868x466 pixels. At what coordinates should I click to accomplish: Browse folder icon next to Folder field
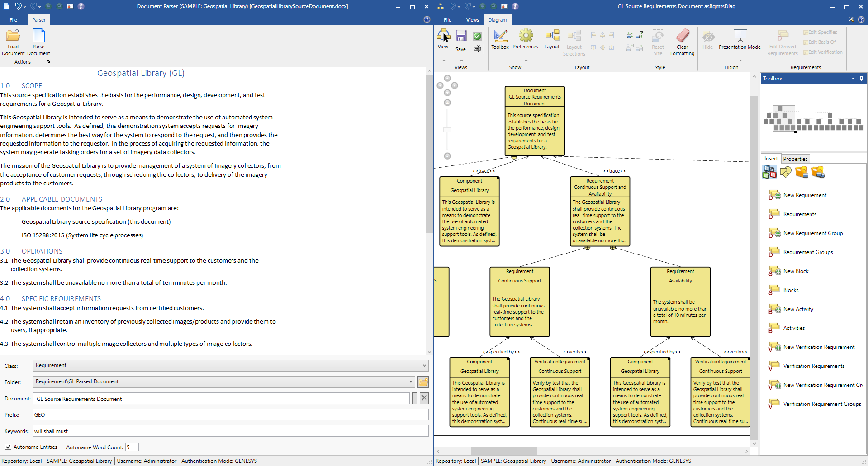click(423, 382)
